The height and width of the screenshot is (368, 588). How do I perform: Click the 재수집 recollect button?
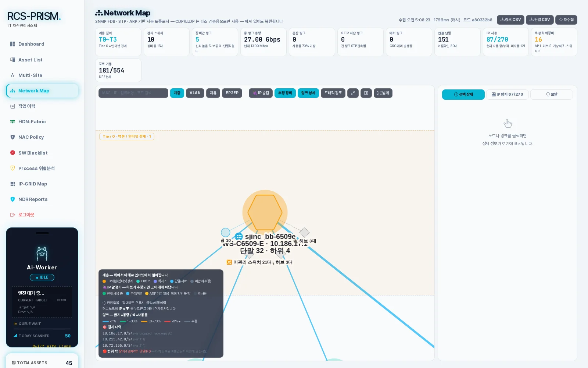tap(566, 20)
